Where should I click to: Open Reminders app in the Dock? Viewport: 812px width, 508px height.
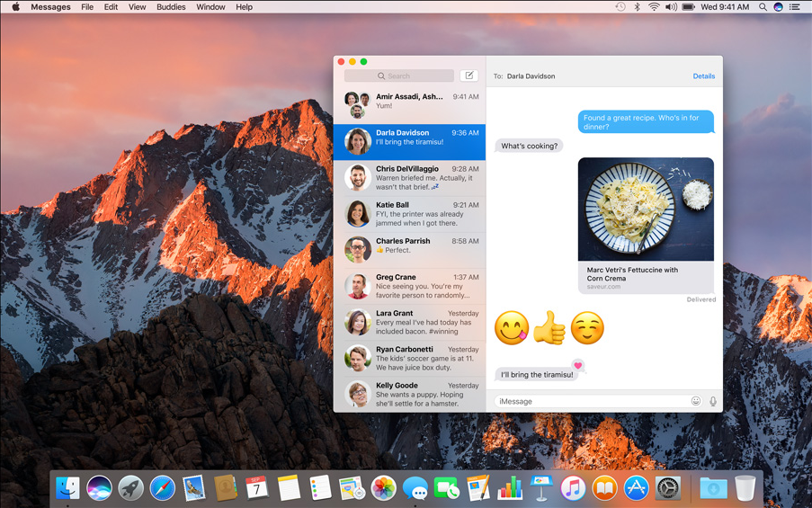click(x=320, y=487)
